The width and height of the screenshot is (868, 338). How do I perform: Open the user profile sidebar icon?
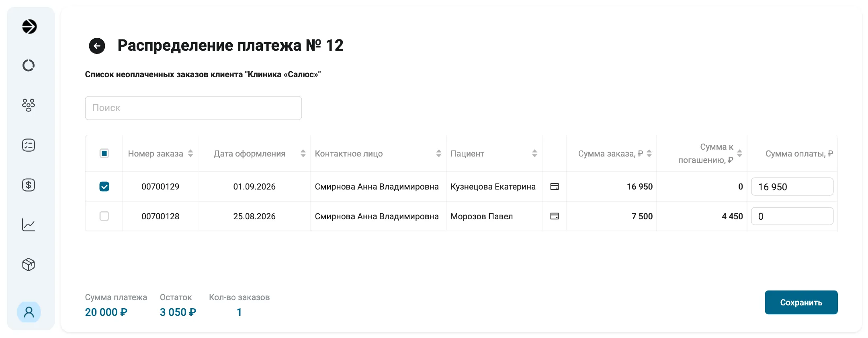29,312
